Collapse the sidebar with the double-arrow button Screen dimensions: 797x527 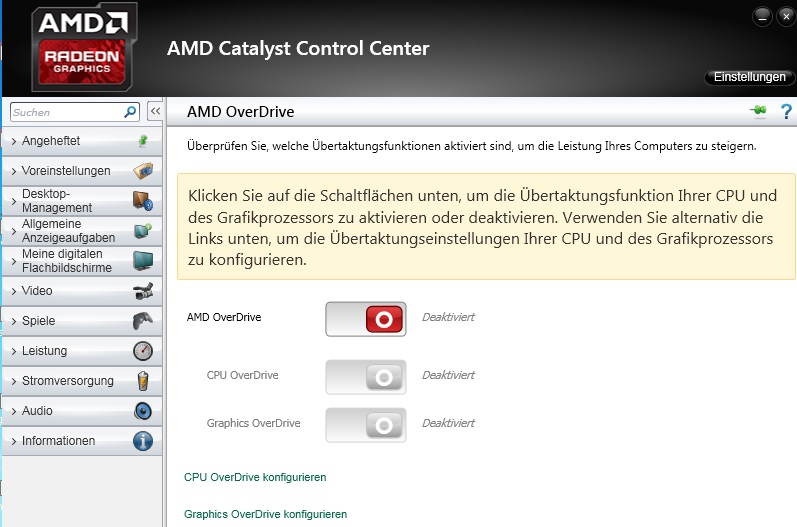pos(155,111)
